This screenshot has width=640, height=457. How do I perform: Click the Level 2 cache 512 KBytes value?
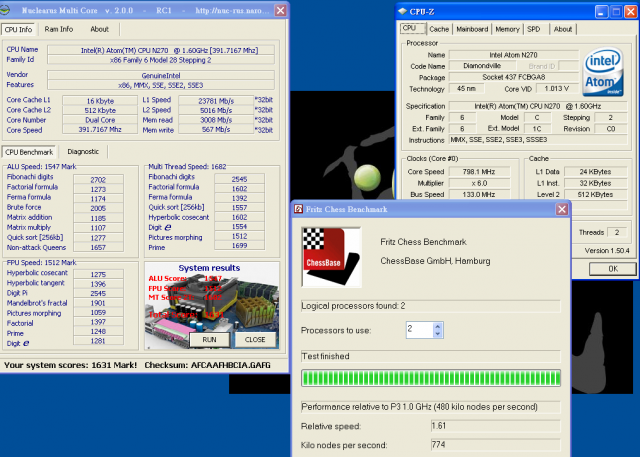(595, 195)
